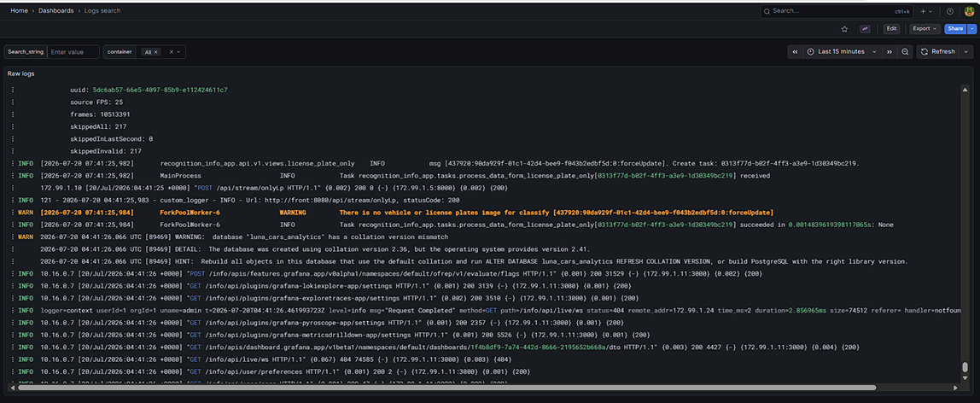This screenshot has width=980, height=403.
Task: Click the Search_string 'Enter value' field
Action: (73, 52)
